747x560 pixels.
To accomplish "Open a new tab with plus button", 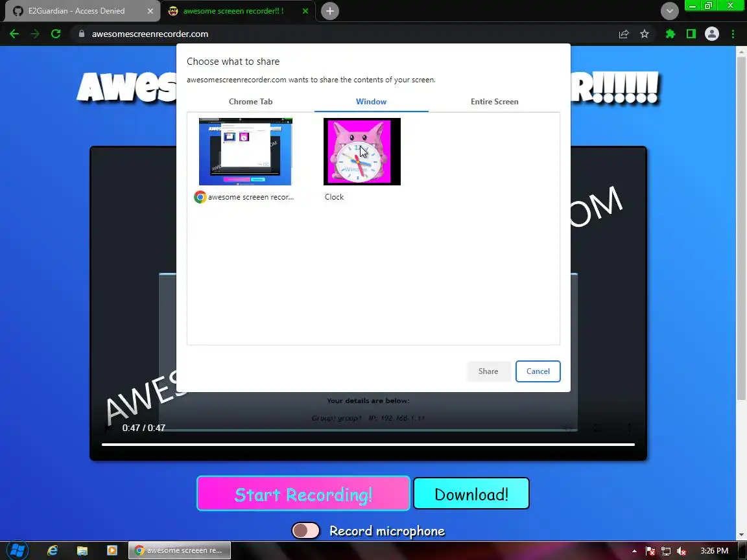I will coord(329,11).
